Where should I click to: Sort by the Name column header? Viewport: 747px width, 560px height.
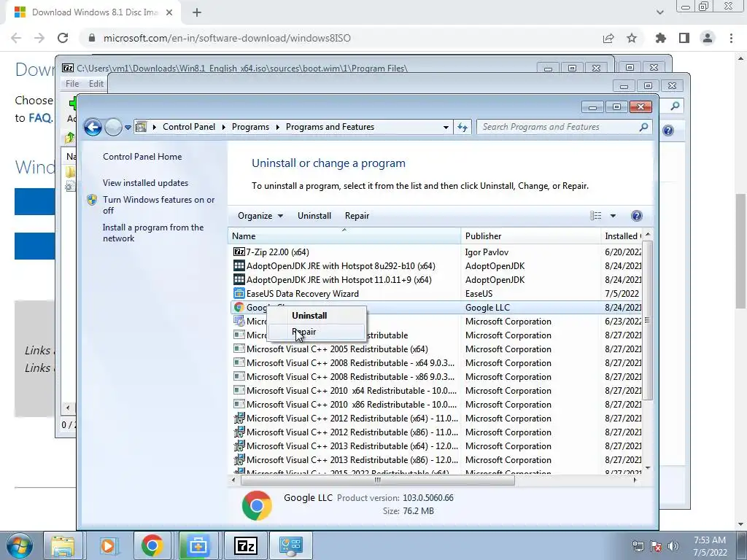point(344,236)
